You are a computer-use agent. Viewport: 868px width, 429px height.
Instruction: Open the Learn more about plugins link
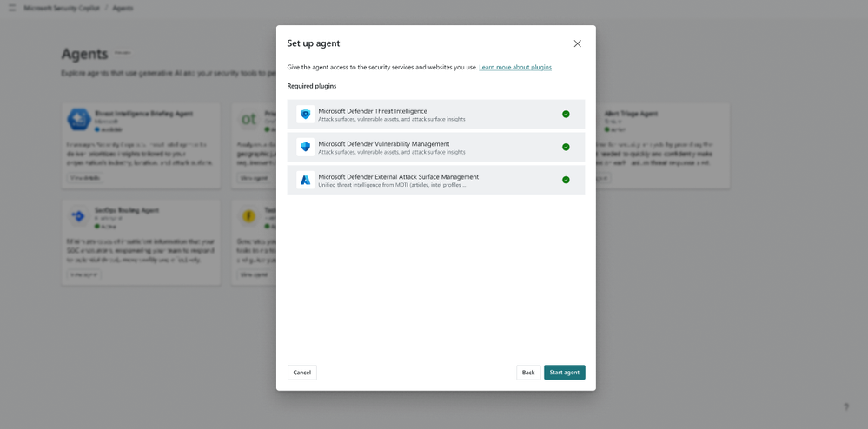point(515,68)
